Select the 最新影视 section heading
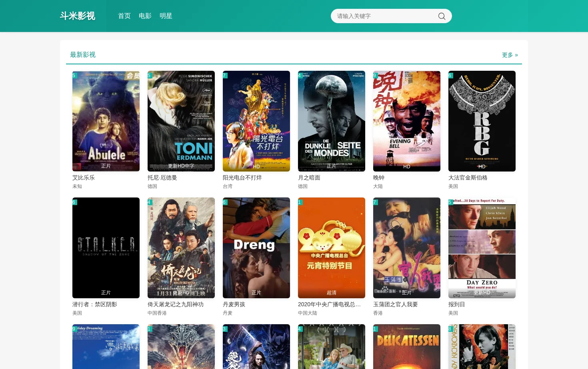This screenshot has width=588, height=369. click(83, 55)
